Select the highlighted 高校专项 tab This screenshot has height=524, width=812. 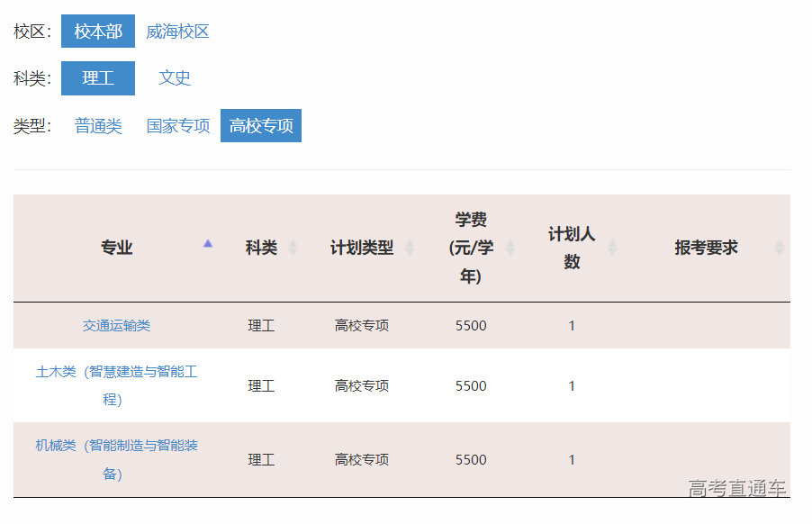[260, 126]
